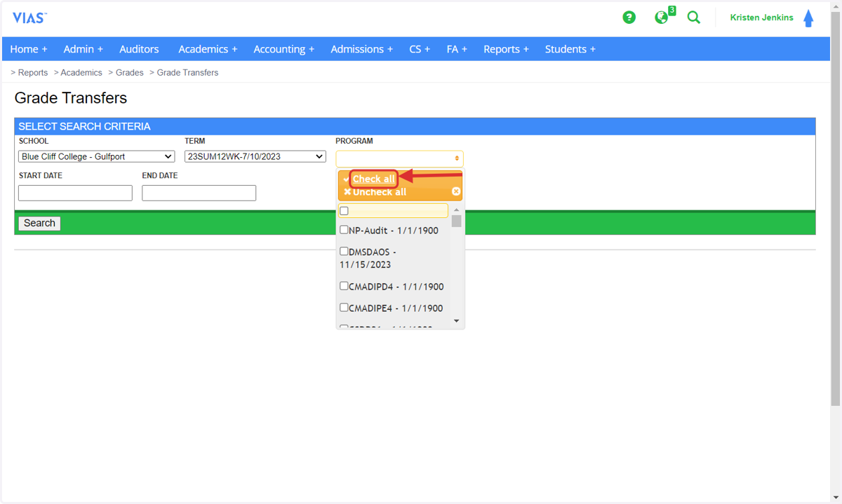
Task: Open the Term dropdown showing 23SUM12WK-7/10/2023
Action: click(255, 156)
